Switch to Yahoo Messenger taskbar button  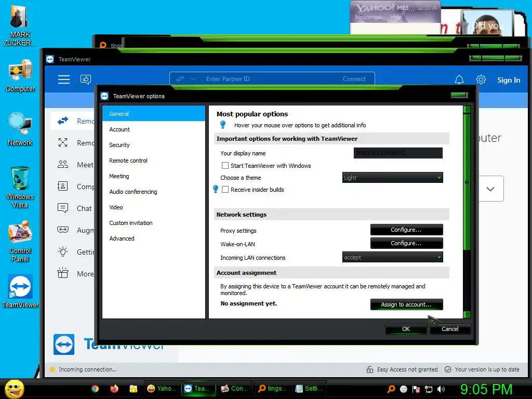coord(162,389)
